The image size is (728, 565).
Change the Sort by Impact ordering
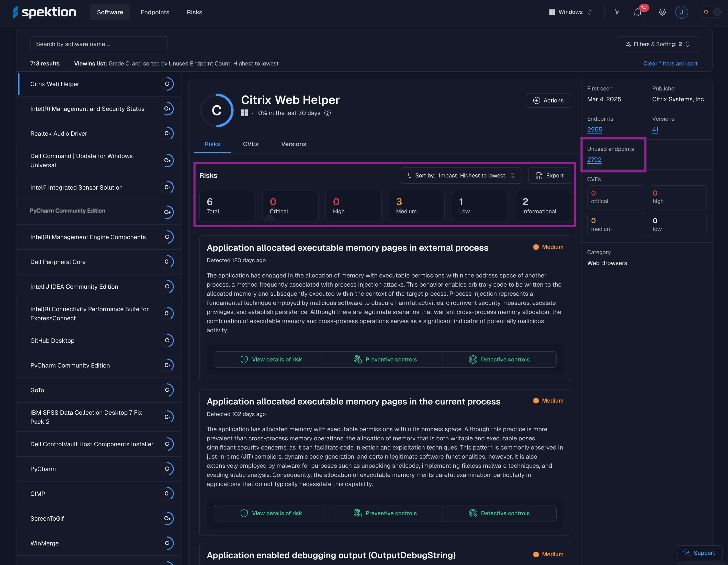tap(461, 176)
